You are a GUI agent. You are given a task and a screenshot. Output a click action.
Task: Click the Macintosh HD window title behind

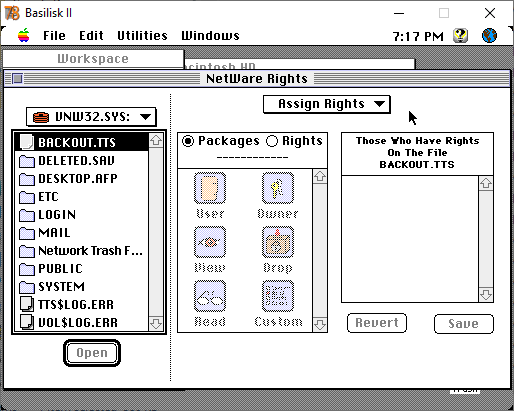(299, 64)
